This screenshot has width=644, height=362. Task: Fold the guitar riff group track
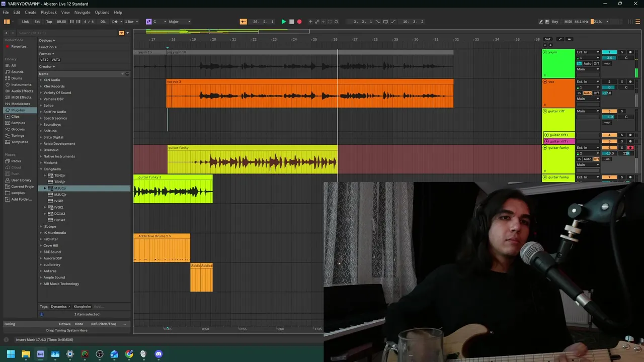tap(545, 111)
